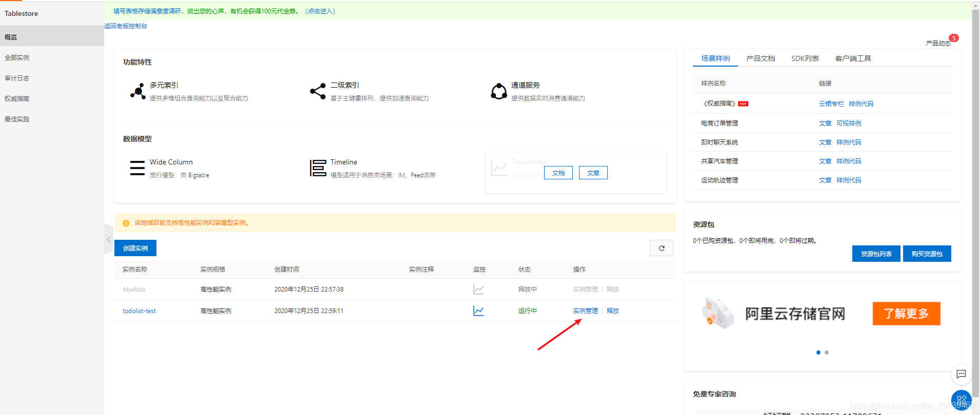Click 实例管理 for todolist-test
The width and height of the screenshot is (980, 415).
tap(585, 310)
